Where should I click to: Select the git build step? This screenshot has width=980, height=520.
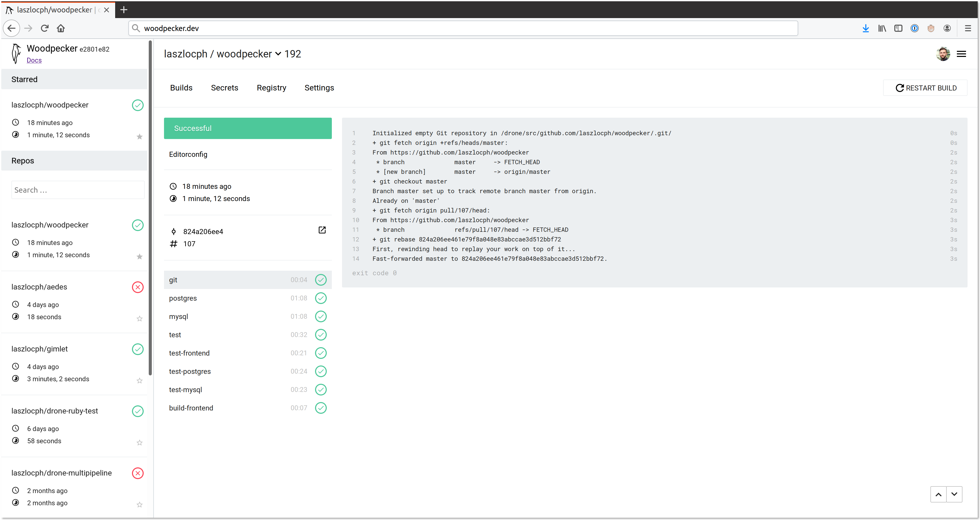coord(248,280)
